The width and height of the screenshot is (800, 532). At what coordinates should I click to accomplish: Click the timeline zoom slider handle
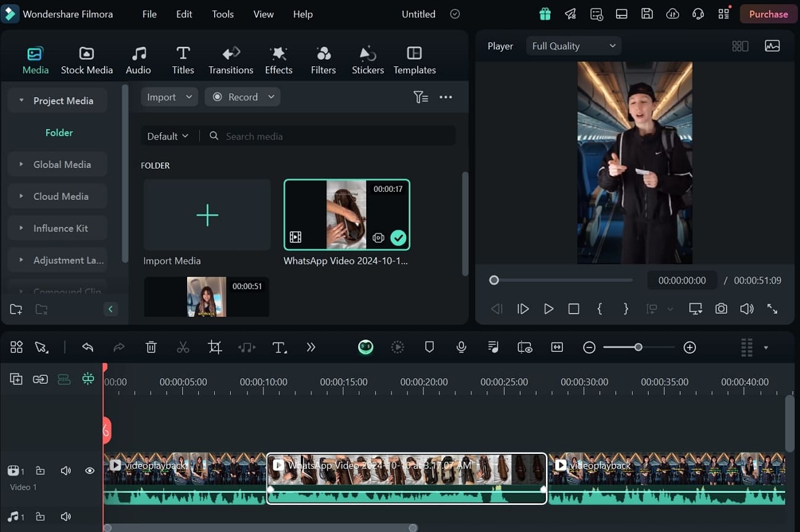click(638, 347)
